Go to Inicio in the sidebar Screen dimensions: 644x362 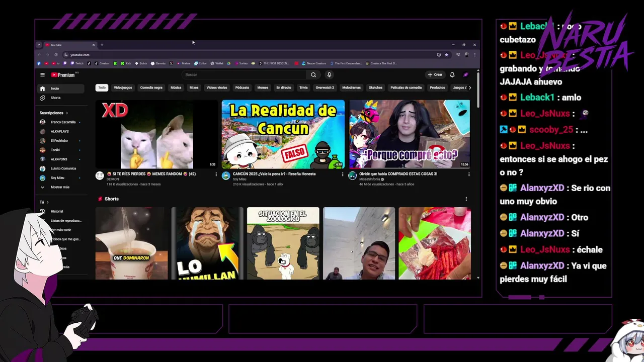pos(61,88)
